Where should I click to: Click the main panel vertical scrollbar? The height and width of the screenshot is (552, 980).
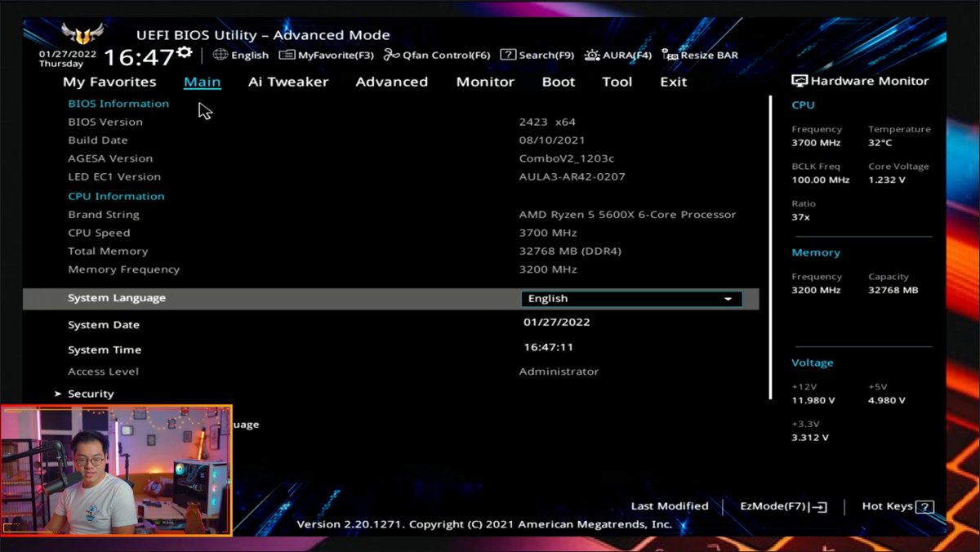(x=770, y=247)
